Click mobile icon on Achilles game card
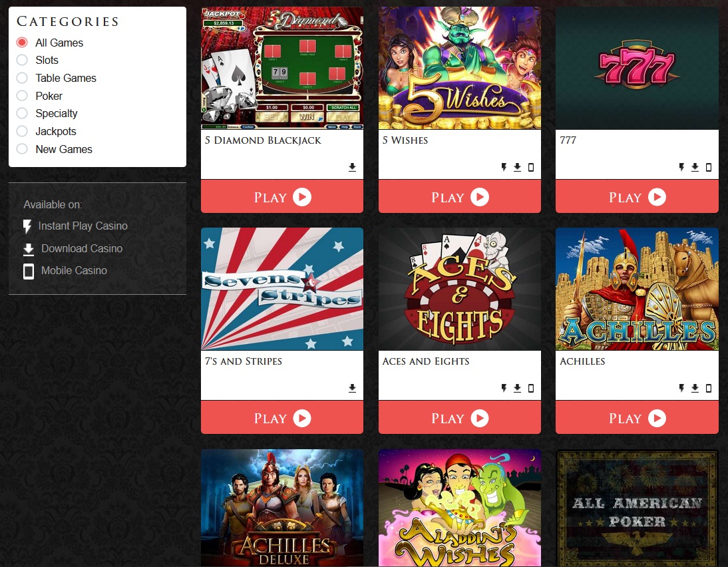Viewport: 728px width, 567px height. pos(709,388)
